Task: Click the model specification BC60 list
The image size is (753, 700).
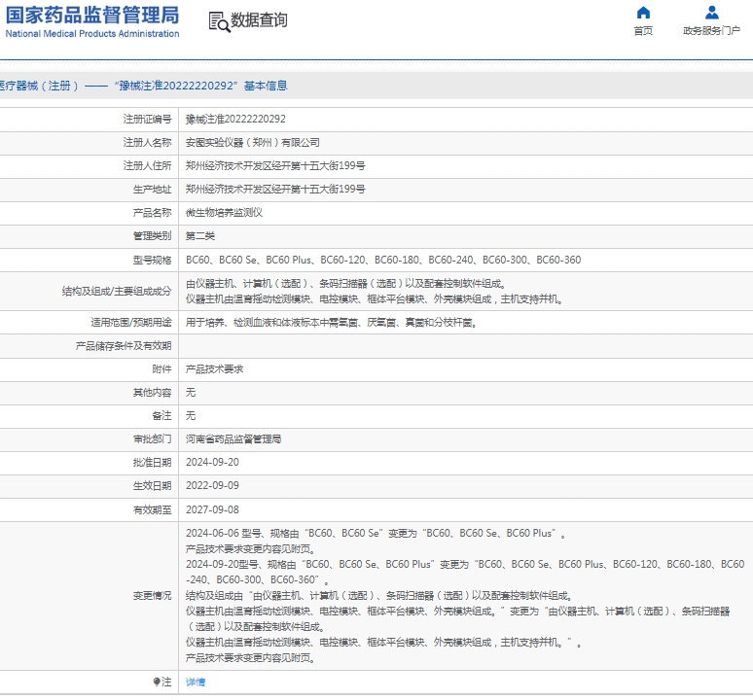Action: click(383, 260)
